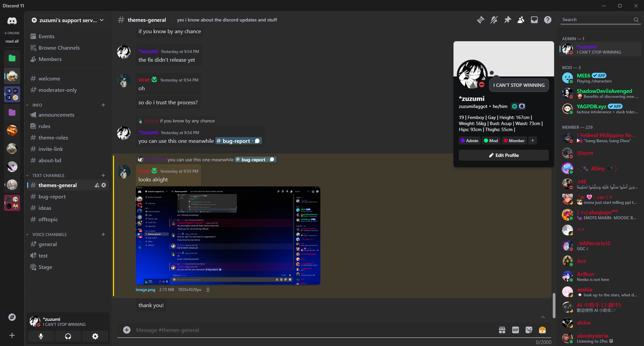Download the attached image.png
Image resolution: width=644 pixels, height=346 pixels.
pyautogui.click(x=208, y=289)
